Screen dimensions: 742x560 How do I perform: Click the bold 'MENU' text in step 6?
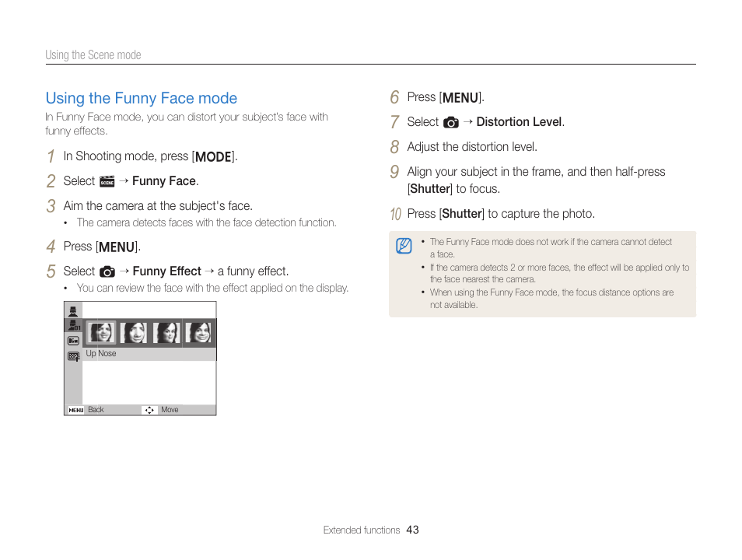[460, 97]
